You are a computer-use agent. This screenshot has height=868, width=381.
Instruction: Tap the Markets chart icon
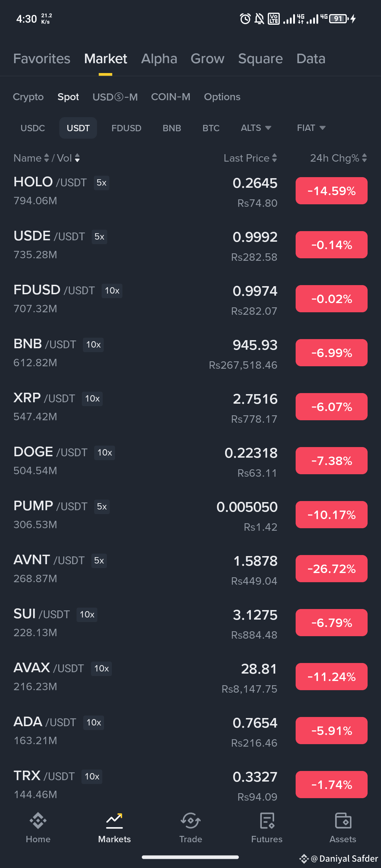point(115,820)
